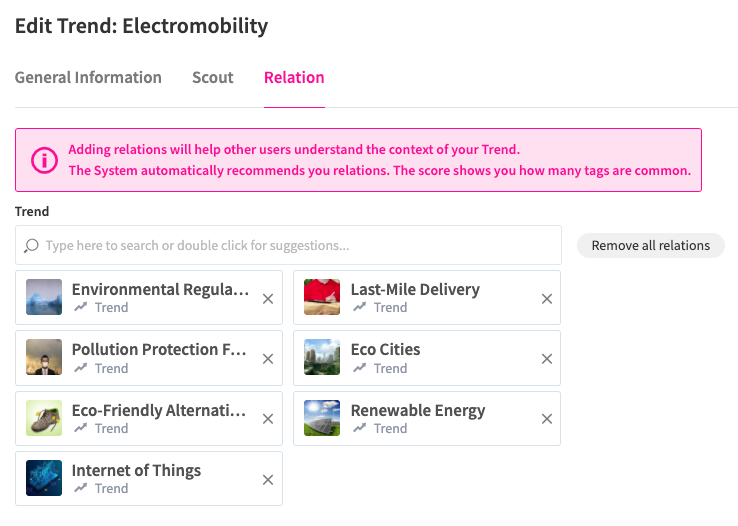Click the Eco-Friendly Alternatives shoe thumbnail
Viewport: 738px width, 526px height.
[x=44, y=418]
